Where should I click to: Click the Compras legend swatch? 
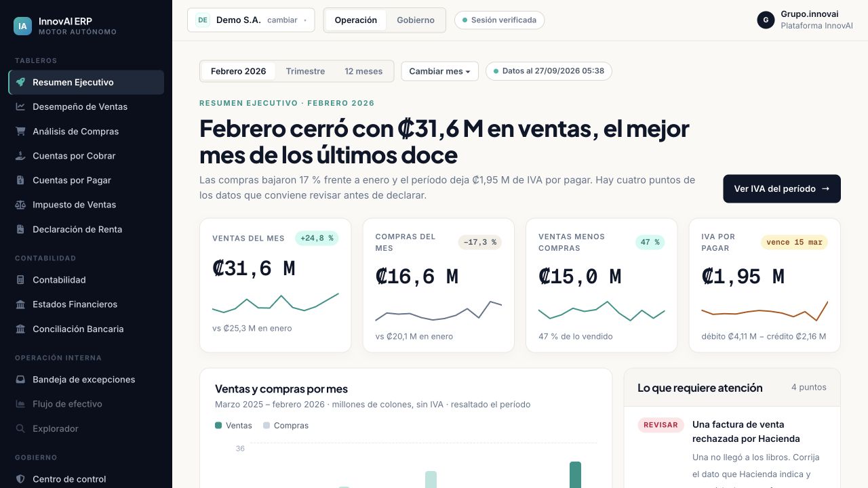pyautogui.click(x=267, y=426)
